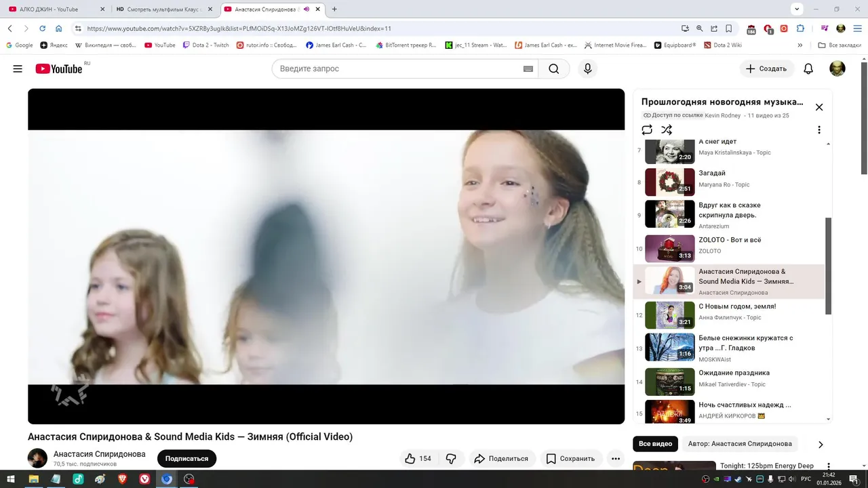Open the playlist options three-dot menu
Screen dimensions: 868x488
(819, 129)
